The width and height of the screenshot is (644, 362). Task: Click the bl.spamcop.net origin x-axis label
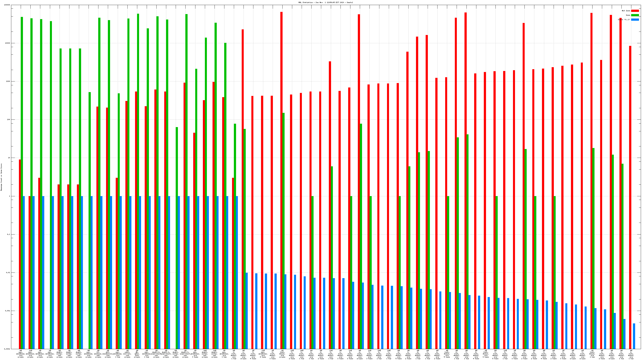pos(98,354)
